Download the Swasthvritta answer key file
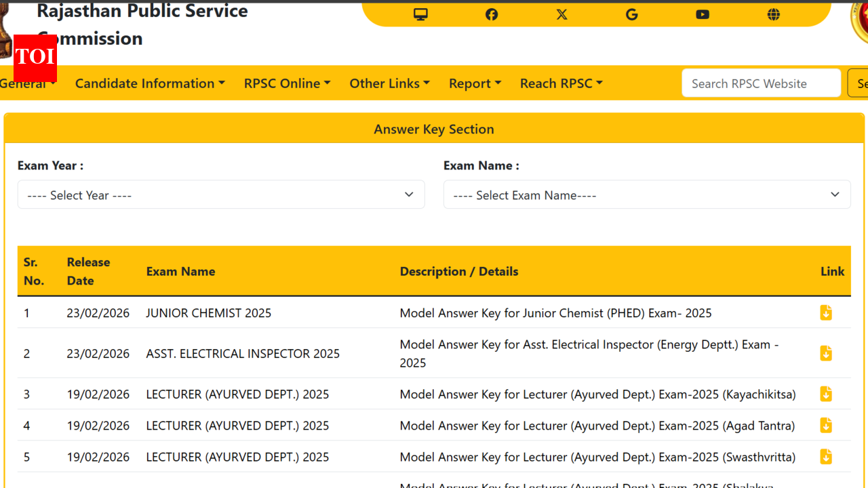Screen dimensions: 868x488 tap(825, 457)
